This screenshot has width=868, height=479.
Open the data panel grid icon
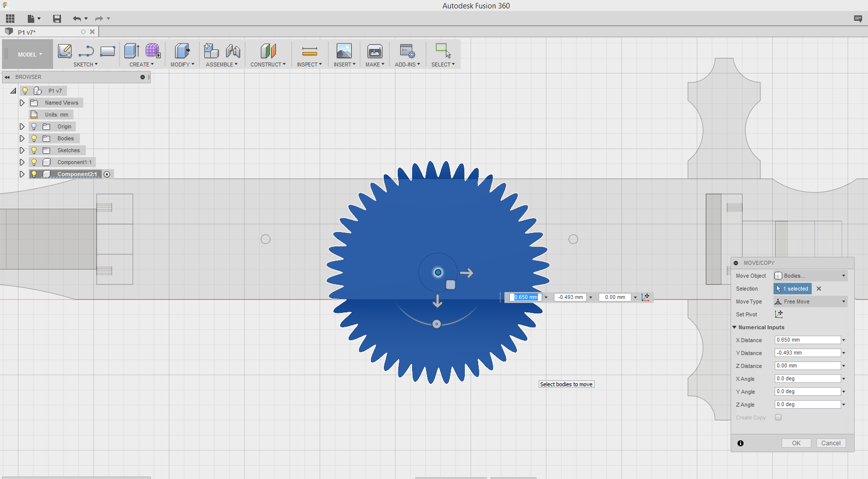[10, 19]
